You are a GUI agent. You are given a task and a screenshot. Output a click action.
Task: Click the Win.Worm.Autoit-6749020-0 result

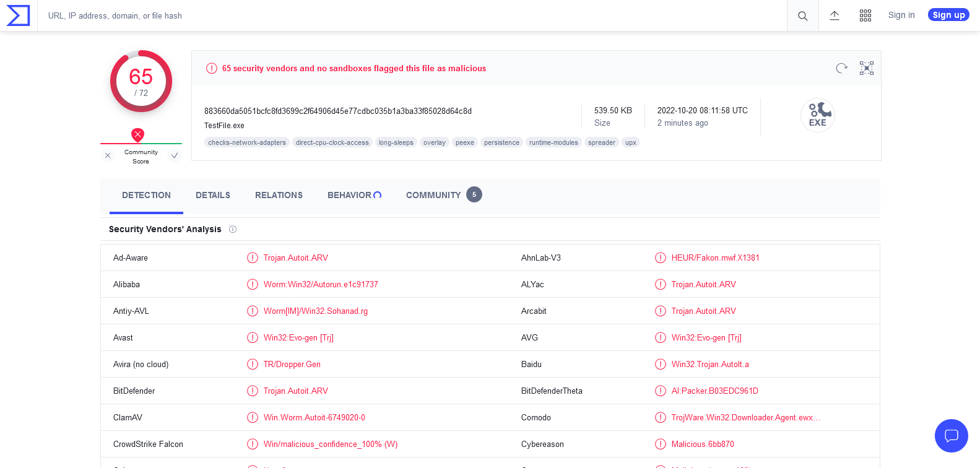coord(314,417)
